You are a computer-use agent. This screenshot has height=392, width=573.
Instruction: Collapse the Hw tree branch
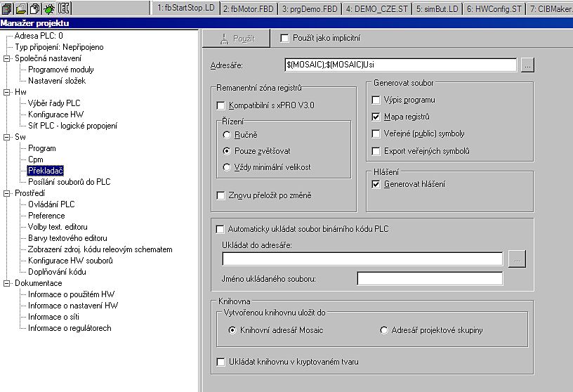pos(7,92)
